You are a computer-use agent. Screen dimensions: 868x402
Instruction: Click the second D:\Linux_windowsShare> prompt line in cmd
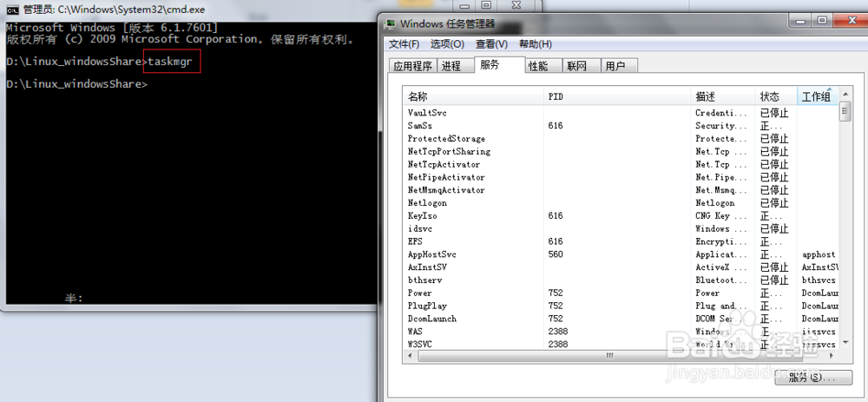coord(77,84)
